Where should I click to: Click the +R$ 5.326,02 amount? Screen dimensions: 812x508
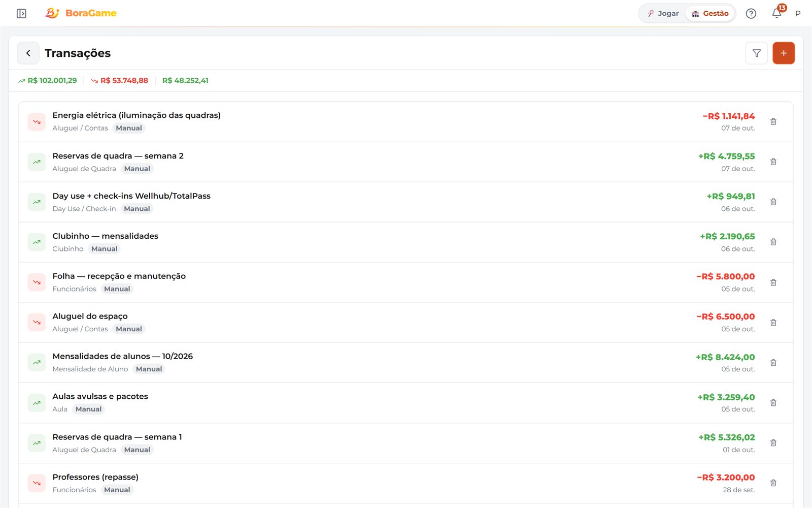tap(727, 437)
